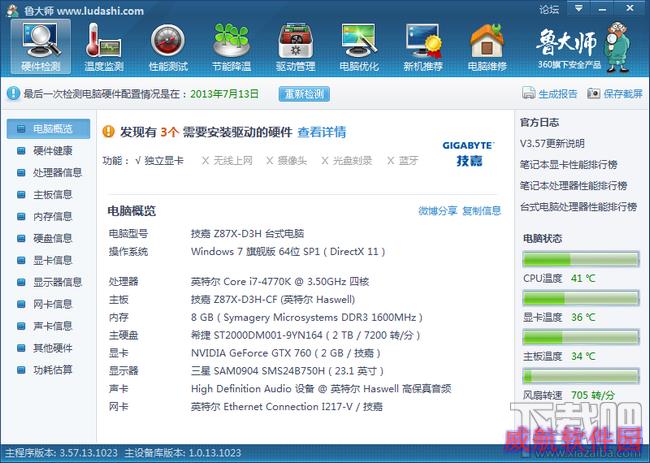Image resolution: width=650 pixels, height=463 pixels.
Task: Click the GIGABYTE 技嘉 brand logo
Action: (x=468, y=153)
